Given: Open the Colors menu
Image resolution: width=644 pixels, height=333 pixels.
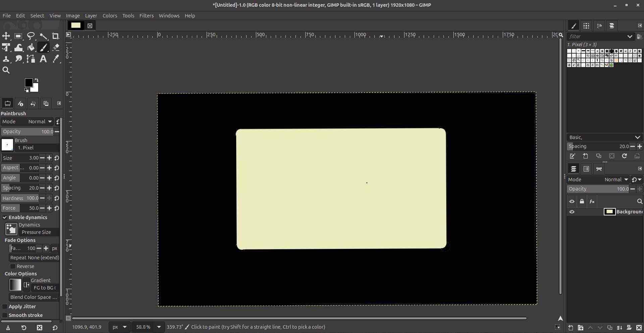Looking at the screenshot, I should (110, 16).
